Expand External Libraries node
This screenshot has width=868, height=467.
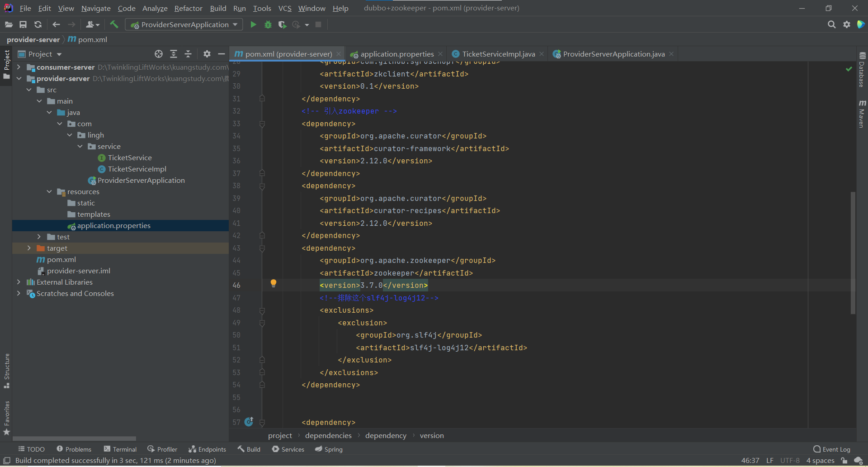(x=19, y=282)
